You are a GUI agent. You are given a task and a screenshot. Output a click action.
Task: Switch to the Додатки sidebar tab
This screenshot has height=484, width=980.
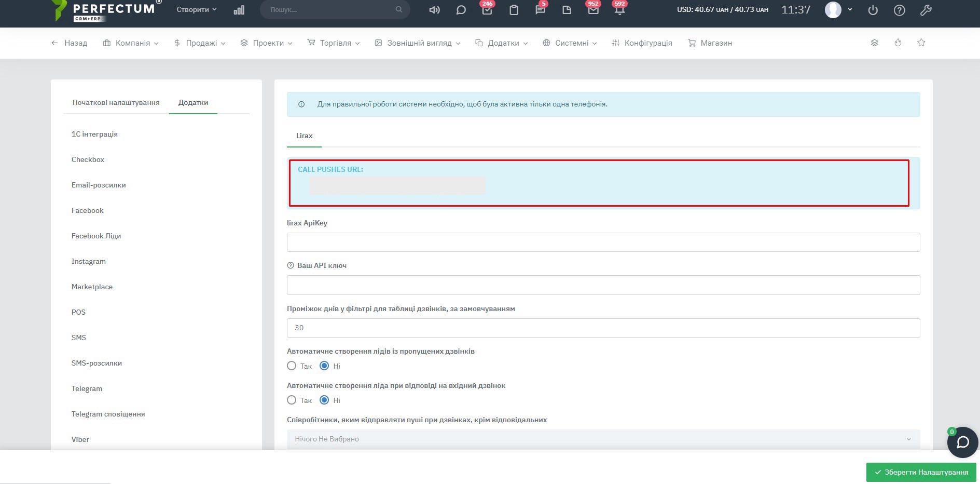point(193,103)
